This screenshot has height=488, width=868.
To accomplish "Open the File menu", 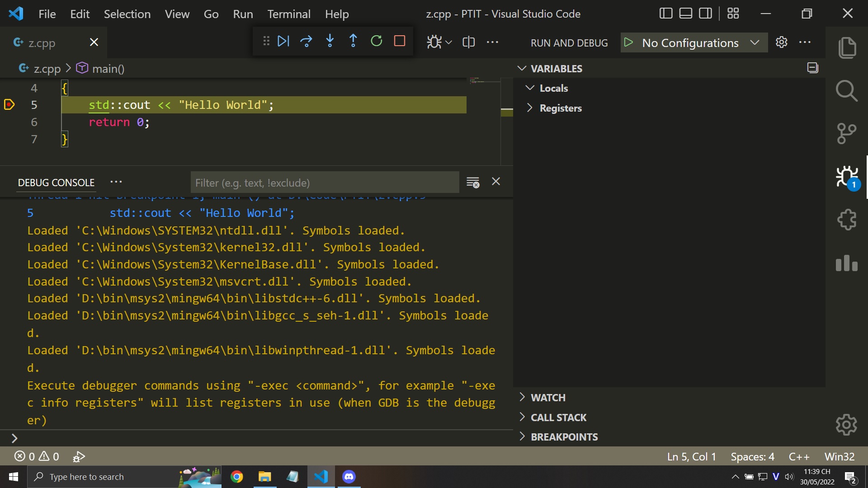I will tap(47, 14).
